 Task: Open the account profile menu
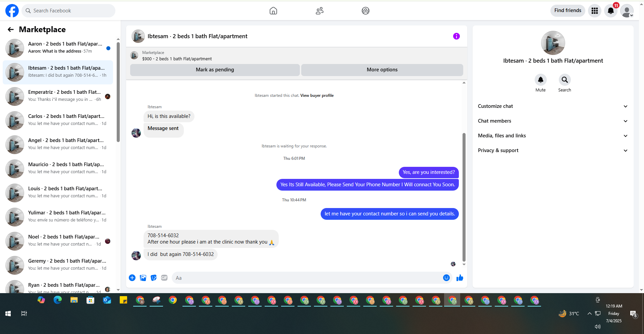pos(627,11)
